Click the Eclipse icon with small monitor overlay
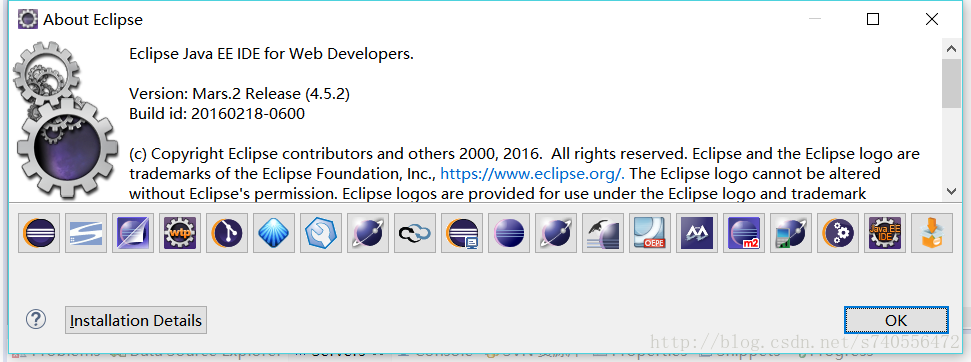Image resolution: width=971 pixels, height=362 pixels. (462, 233)
